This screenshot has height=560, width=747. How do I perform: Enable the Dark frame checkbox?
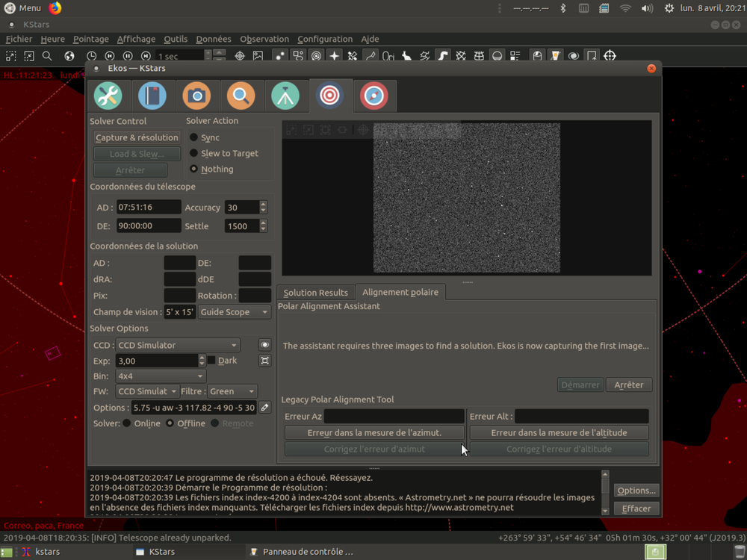[211, 361]
